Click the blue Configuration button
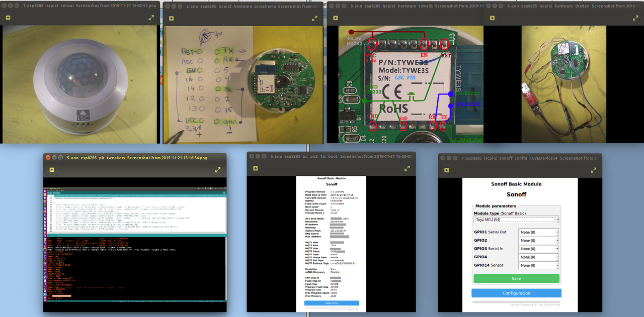This screenshot has height=317, width=644. point(516,293)
